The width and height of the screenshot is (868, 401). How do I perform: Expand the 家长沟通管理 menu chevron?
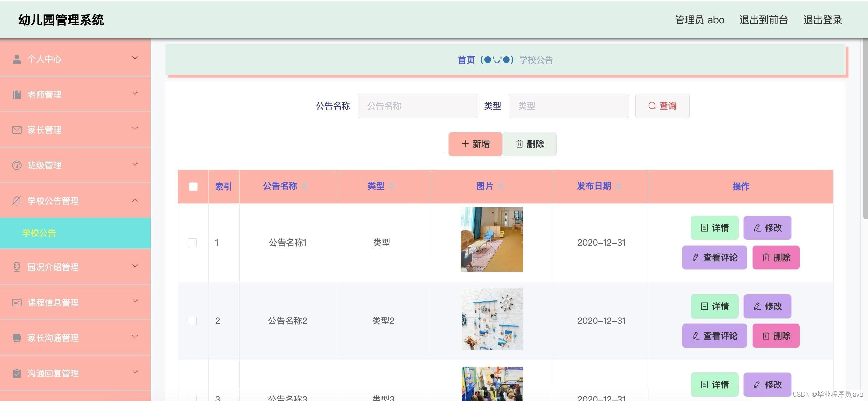click(x=135, y=337)
